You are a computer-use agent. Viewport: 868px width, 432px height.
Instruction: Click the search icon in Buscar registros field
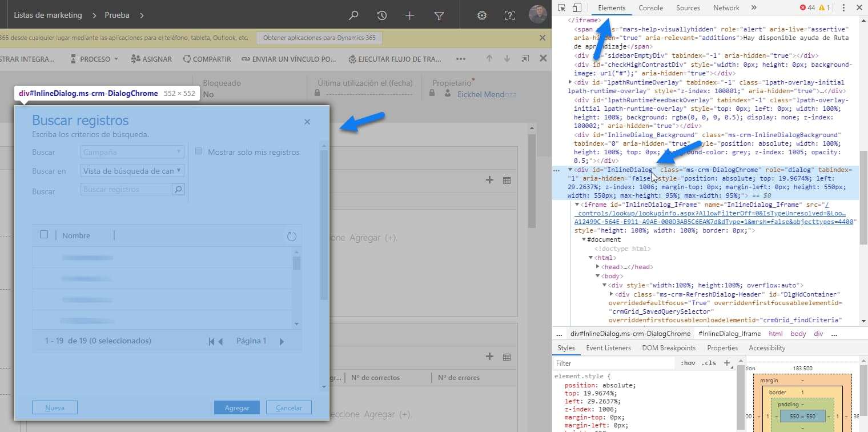pos(178,190)
